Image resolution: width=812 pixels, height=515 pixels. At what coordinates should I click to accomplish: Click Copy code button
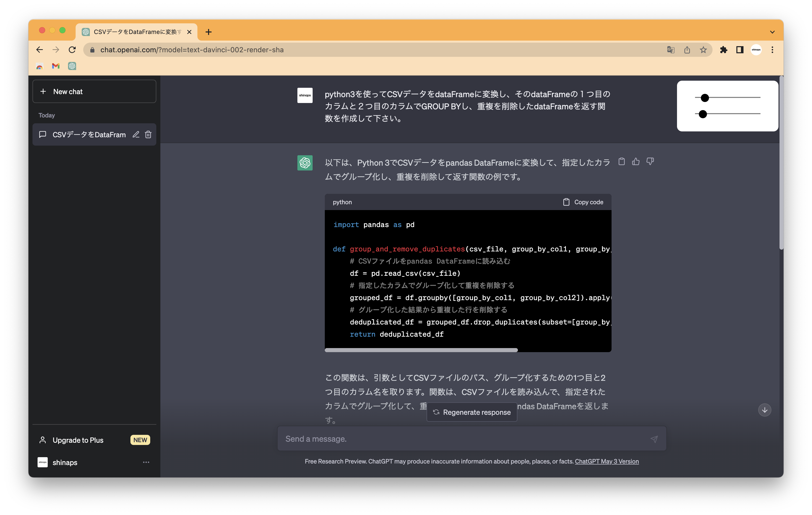(x=583, y=202)
